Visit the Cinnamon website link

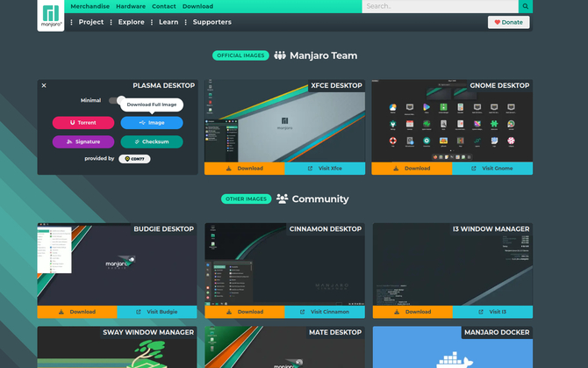tap(325, 312)
